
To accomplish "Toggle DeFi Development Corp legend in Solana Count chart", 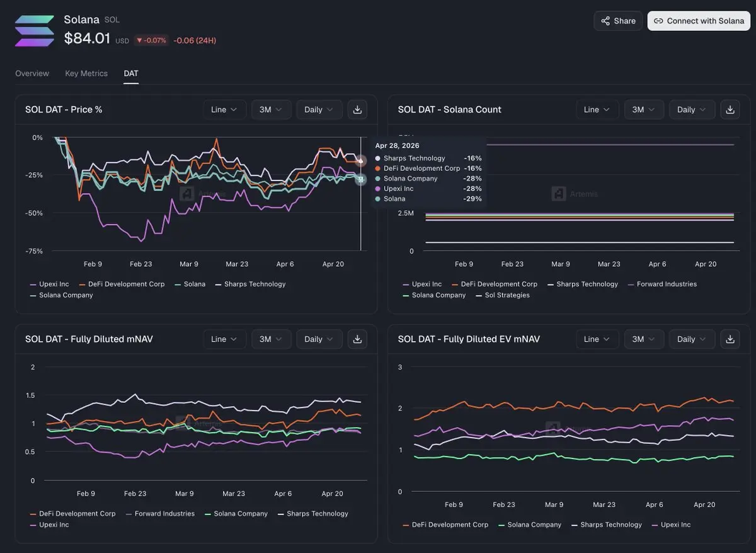I will click(x=495, y=284).
